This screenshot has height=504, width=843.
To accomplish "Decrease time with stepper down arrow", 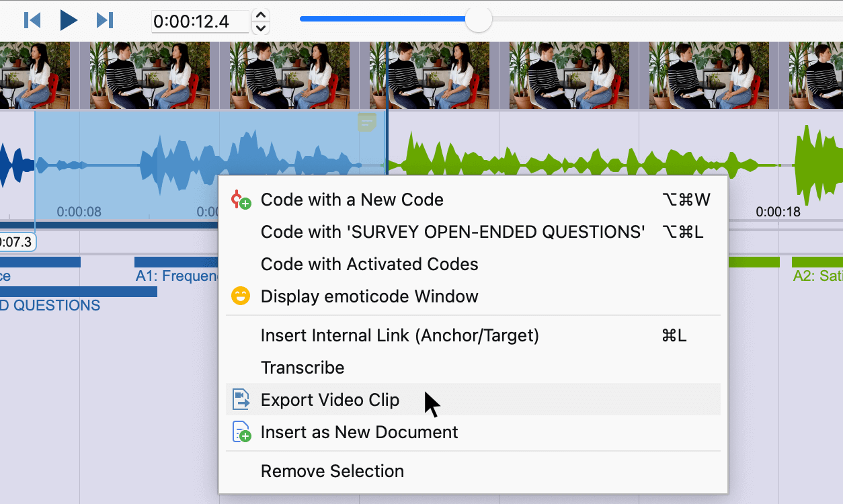I will point(262,28).
